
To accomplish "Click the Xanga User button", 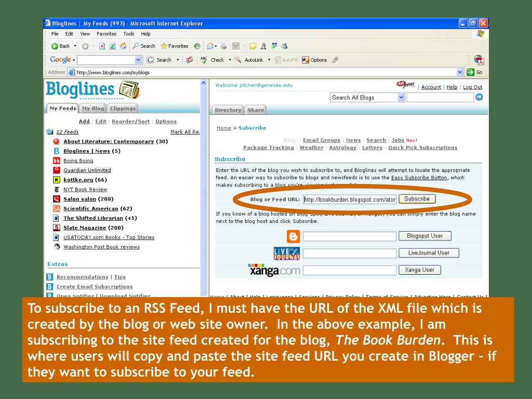I will pyautogui.click(x=419, y=270).
